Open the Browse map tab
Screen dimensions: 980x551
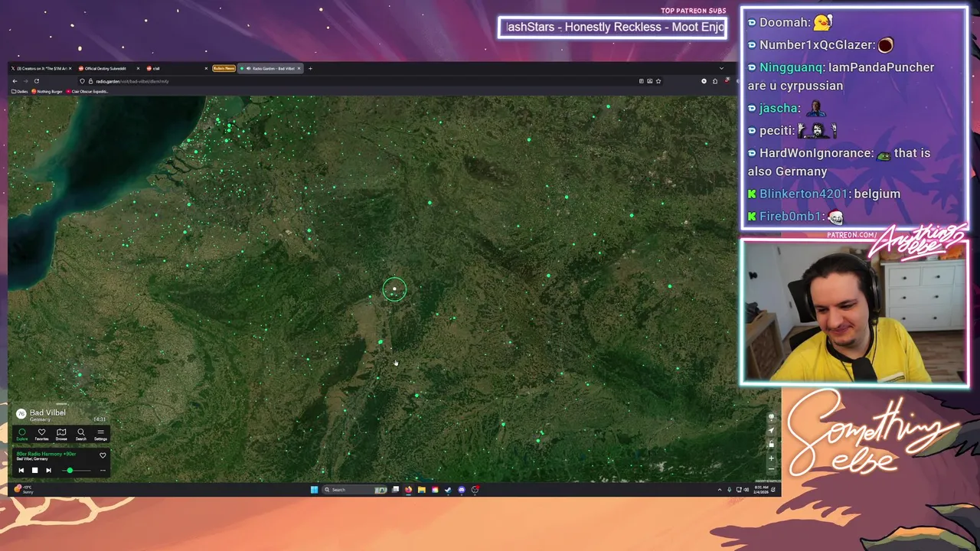point(61,434)
